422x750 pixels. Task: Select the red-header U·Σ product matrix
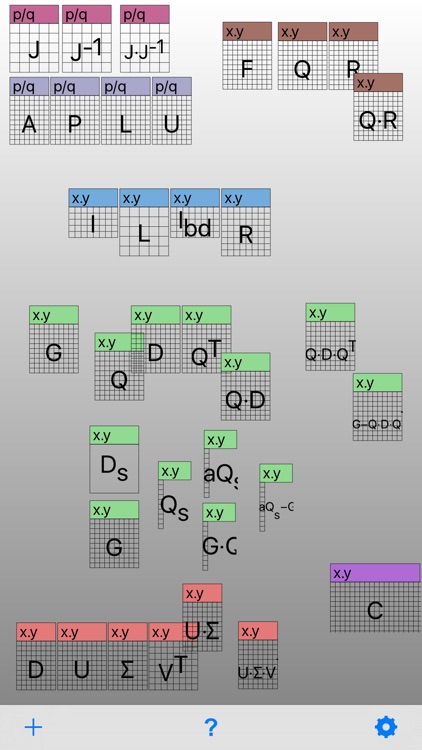[x=202, y=618]
